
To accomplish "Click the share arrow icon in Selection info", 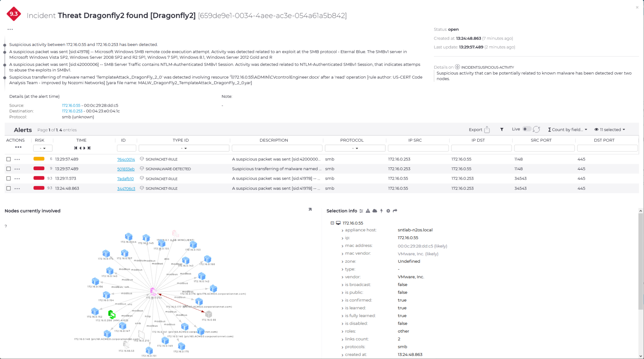I will coord(395,211).
